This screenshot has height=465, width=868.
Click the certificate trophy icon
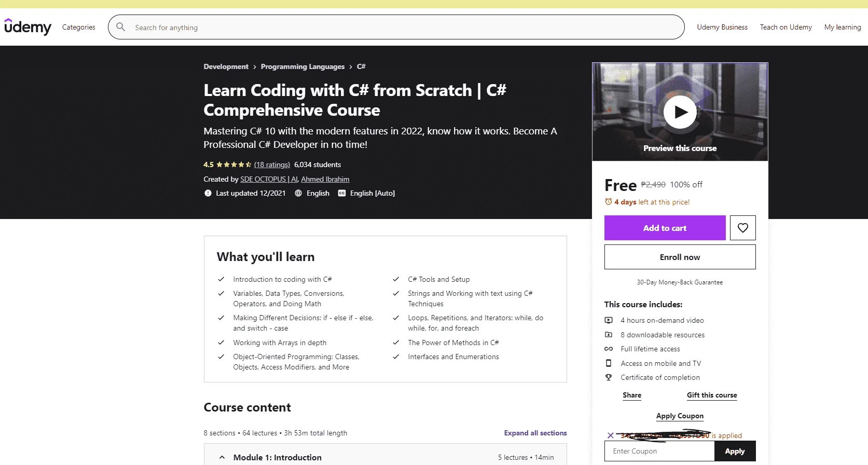click(609, 377)
